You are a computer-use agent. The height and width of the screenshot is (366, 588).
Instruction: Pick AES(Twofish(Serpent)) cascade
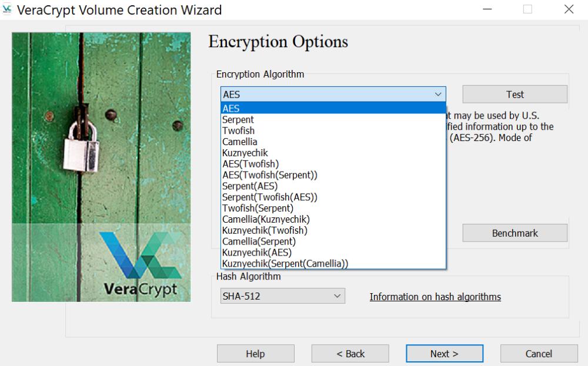pos(333,175)
